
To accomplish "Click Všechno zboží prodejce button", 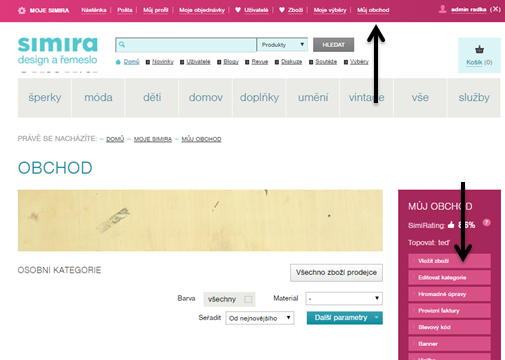I will (x=336, y=273).
